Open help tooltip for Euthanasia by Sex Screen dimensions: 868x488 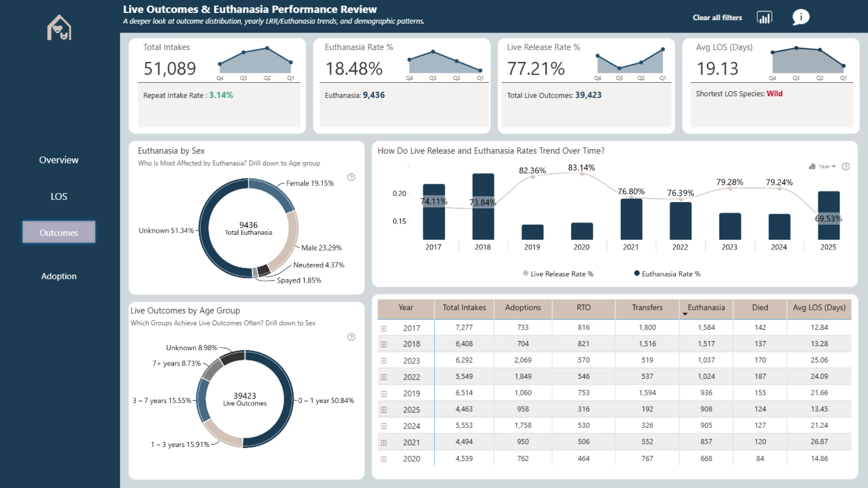pos(351,177)
